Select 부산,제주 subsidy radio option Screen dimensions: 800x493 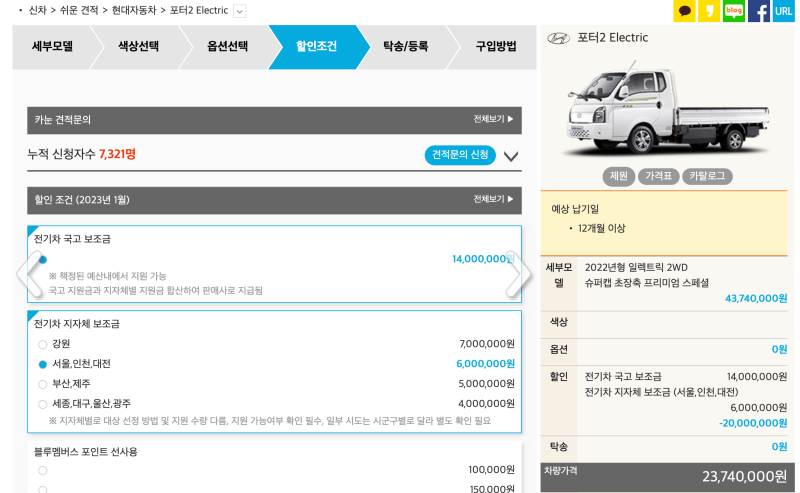[x=43, y=384]
